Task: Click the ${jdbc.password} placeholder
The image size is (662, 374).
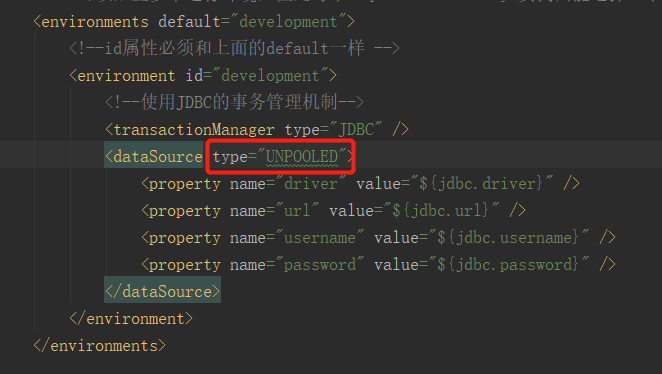Action: (508, 265)
